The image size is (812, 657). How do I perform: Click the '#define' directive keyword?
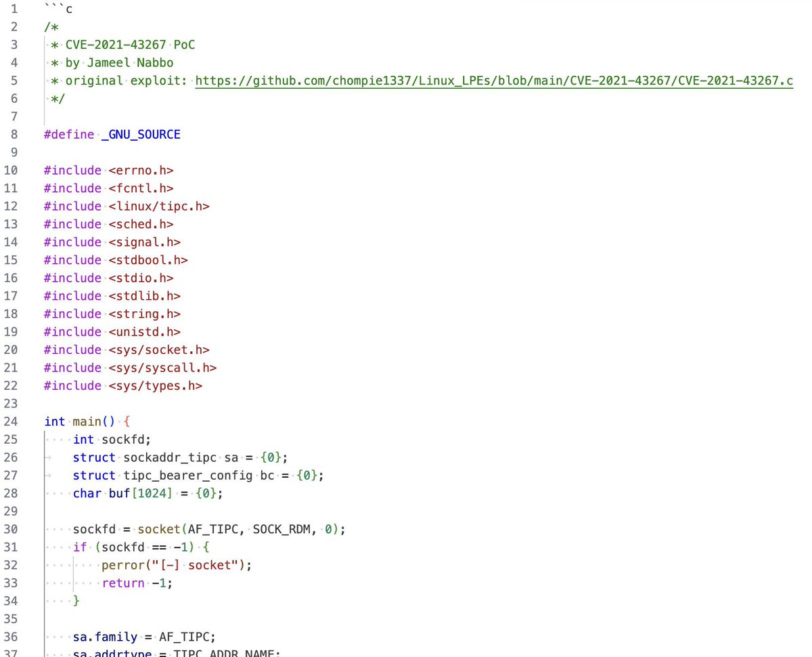point(69,134)
